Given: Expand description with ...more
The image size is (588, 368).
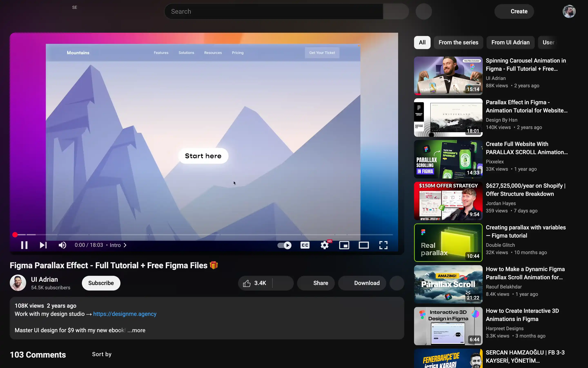Looking at the screenshot, I should pyautogui.click(x=136, y=330).
